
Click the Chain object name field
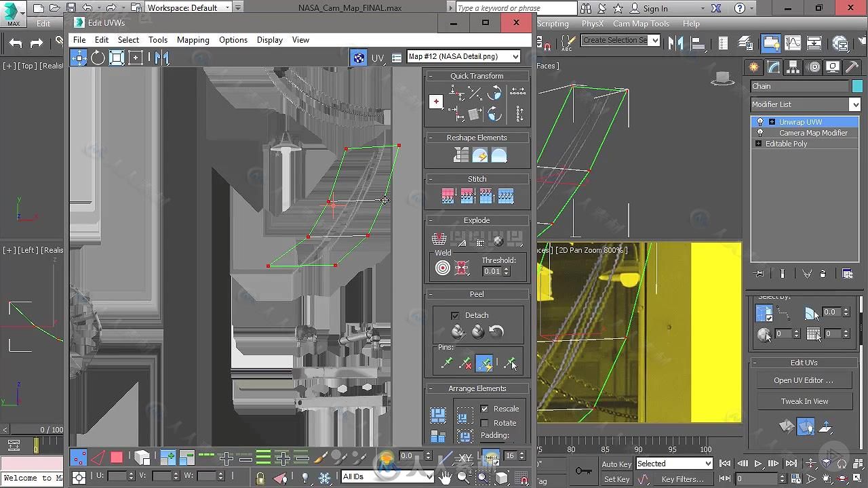pos(800,86)
